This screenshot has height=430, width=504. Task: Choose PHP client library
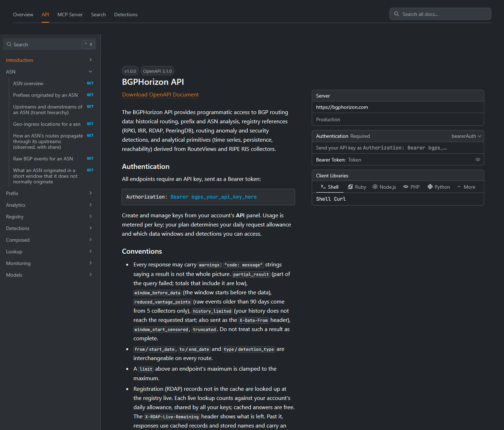[x=411, y=187]
